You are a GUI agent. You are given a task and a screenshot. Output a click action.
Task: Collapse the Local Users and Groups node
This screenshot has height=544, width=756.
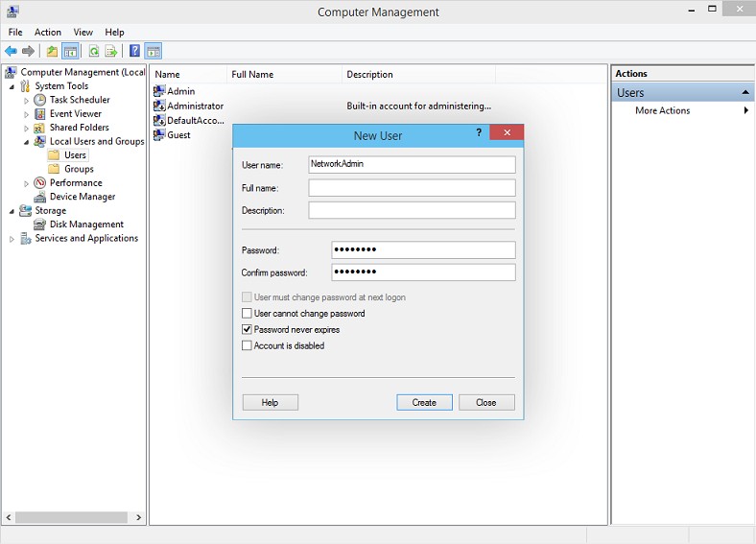click(x=27, y=141)
